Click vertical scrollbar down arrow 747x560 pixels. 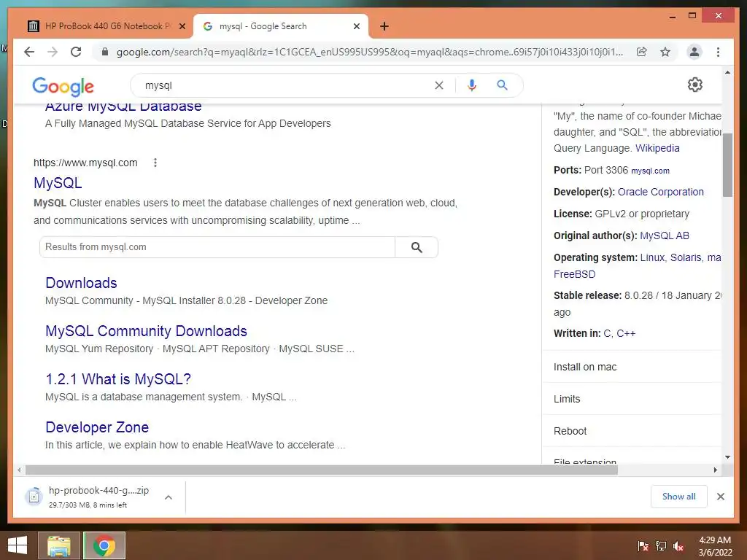point(727,457)
